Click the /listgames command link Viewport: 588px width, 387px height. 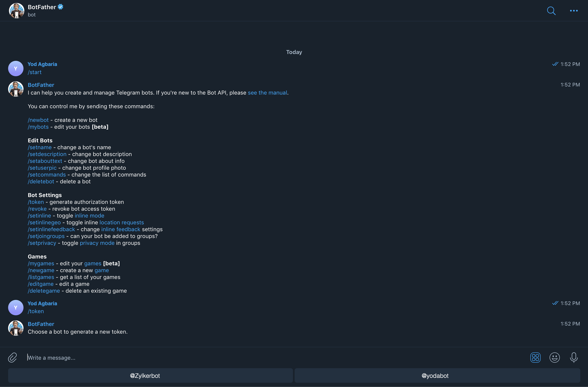41,277
